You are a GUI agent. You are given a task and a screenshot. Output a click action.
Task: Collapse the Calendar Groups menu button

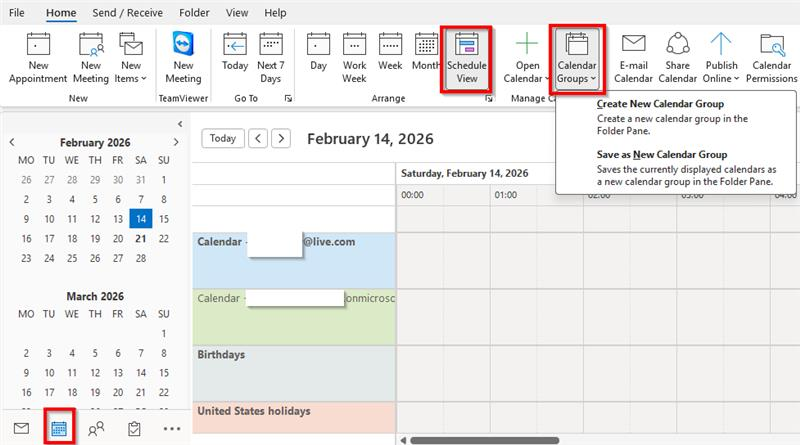[577, 58]
